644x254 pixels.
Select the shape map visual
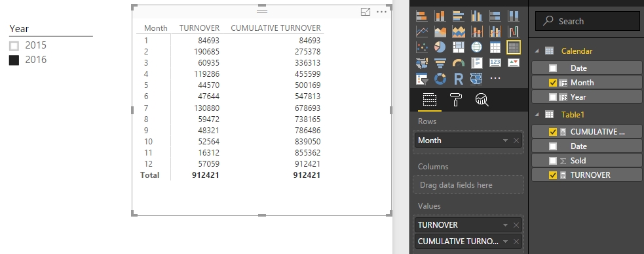click(477, 78)
